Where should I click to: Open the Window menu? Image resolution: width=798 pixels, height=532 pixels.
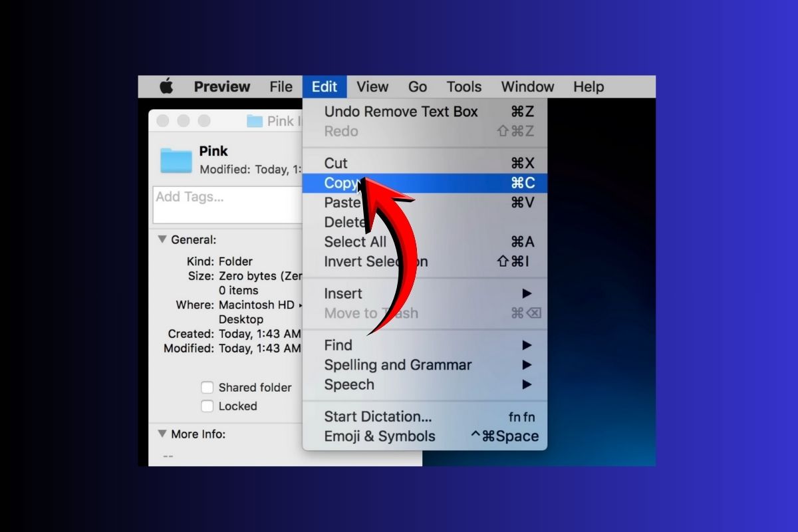coord(527,86)
